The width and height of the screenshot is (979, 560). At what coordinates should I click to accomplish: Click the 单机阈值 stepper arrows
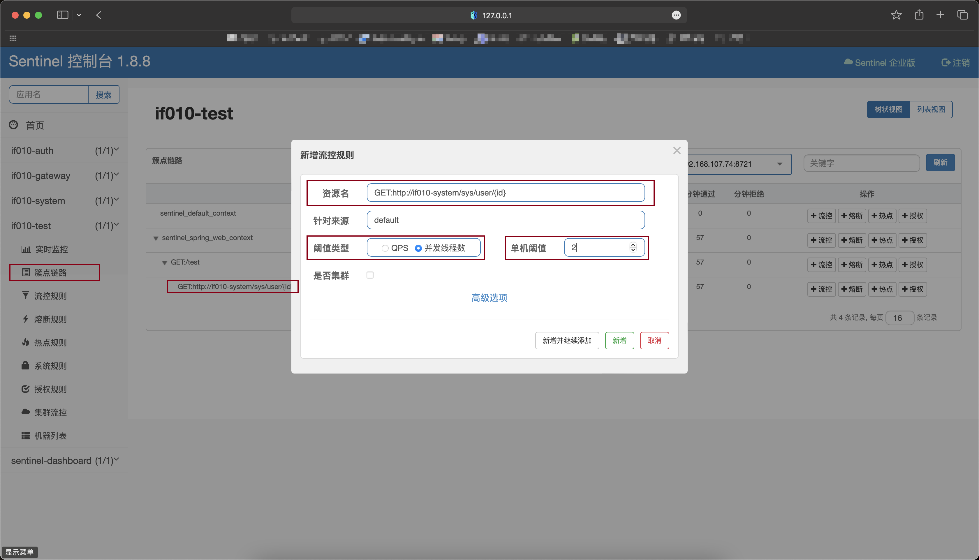point(633,247)
